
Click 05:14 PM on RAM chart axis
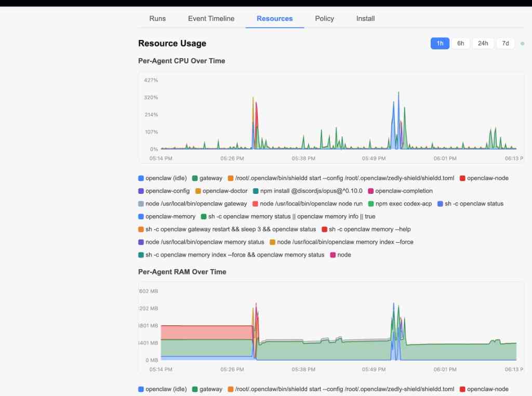(x=161, y=369)
